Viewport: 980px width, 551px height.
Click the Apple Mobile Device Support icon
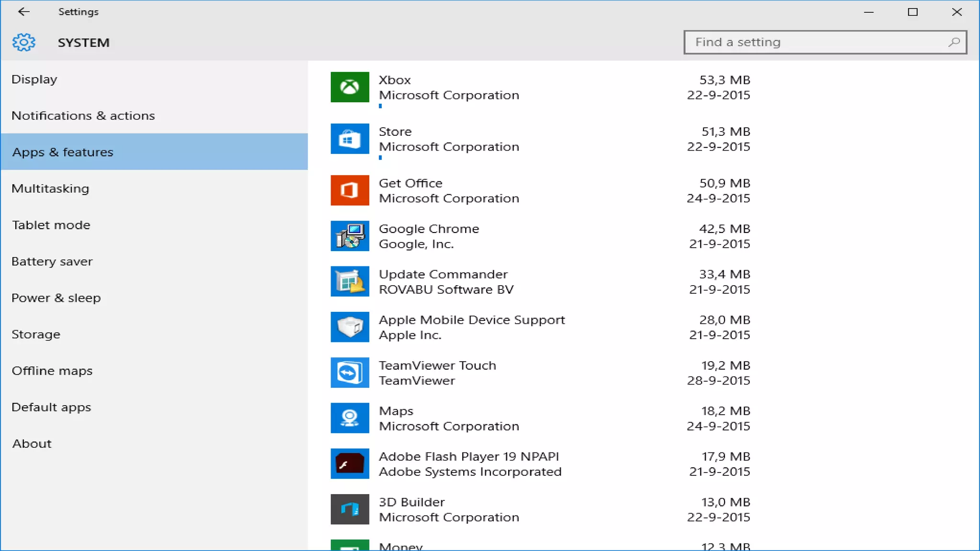[x=350, y=327]
